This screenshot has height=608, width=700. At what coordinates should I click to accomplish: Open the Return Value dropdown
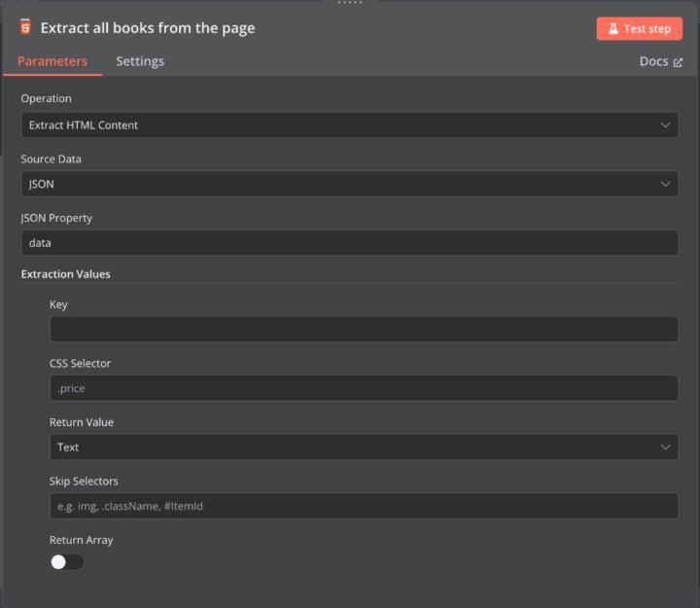(x=364, y=447)
